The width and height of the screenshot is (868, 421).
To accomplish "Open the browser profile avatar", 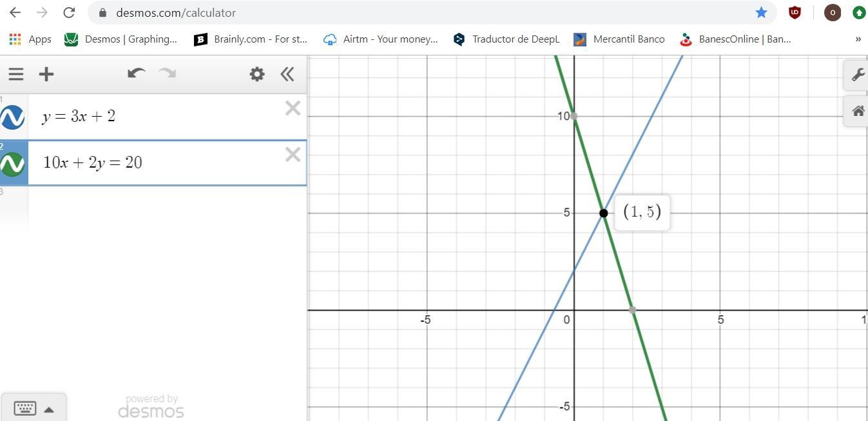I will [x=833, y=12].
